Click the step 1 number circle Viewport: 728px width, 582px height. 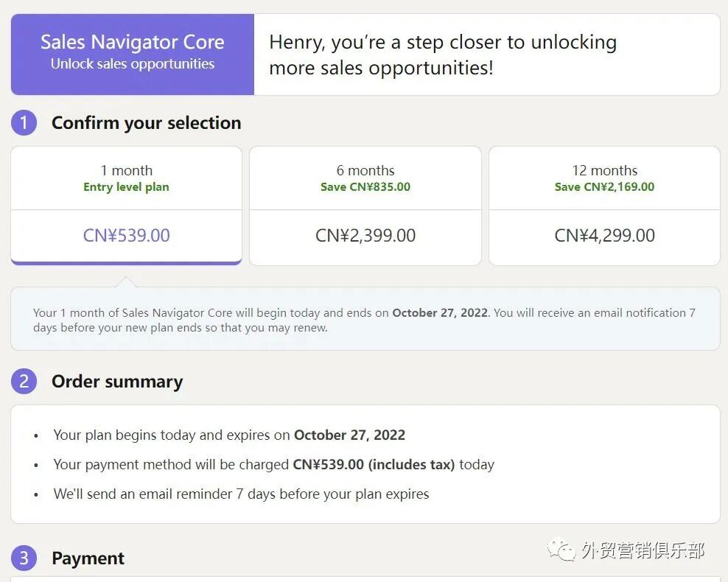coord(24,123)
